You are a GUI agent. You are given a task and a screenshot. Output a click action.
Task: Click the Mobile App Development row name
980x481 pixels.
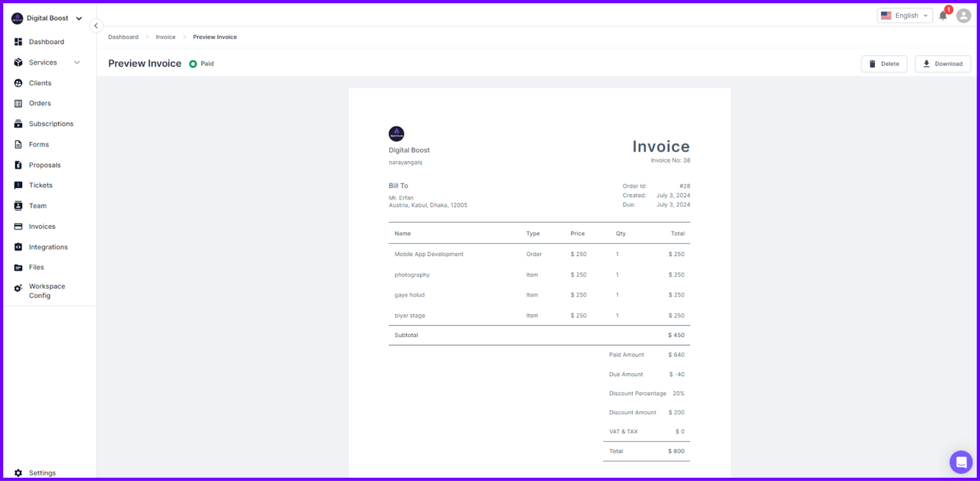(x=429, y=254)
